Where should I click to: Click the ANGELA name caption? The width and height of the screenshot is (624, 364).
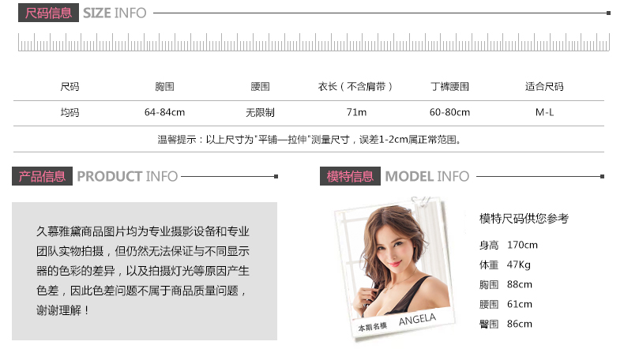tap(418, 320)
